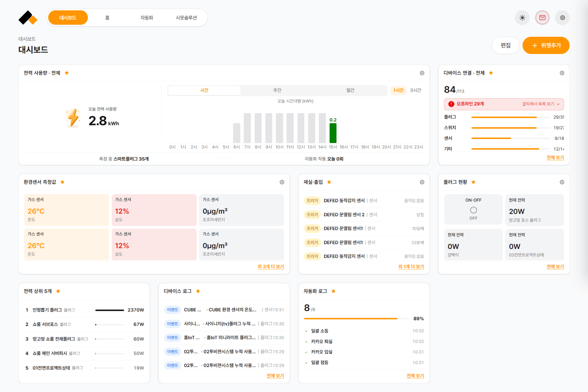
Task: Open the top-right settings gear
Action: [563, 18]
